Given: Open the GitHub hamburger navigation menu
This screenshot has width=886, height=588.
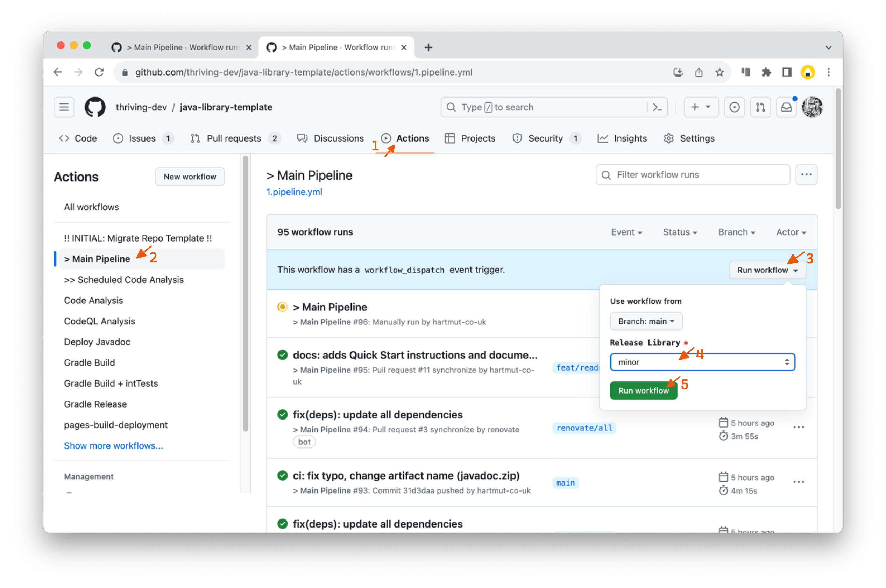Looking at the screenshot, I should pos(64,107).
